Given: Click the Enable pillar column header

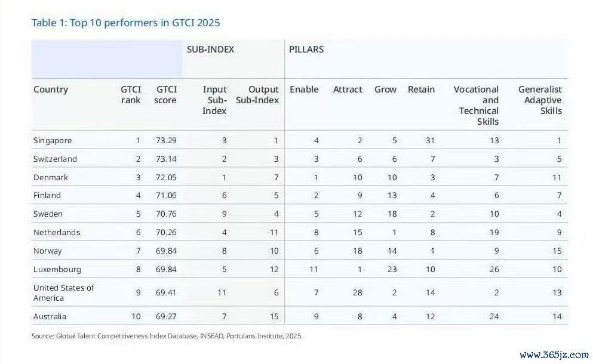Looking at the screenshot, I should click(x=304, y=90).
